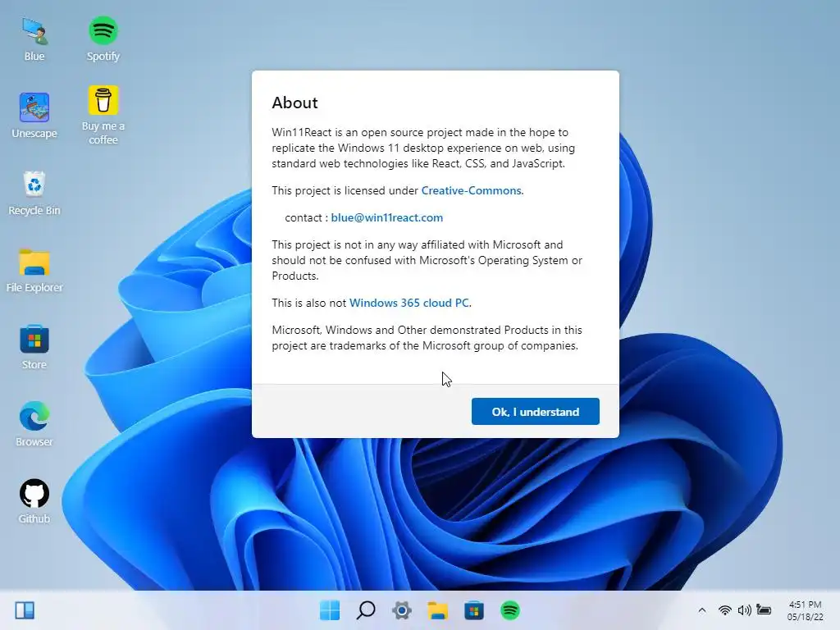
Task: Click the About dialog heading
Action: 294,103
